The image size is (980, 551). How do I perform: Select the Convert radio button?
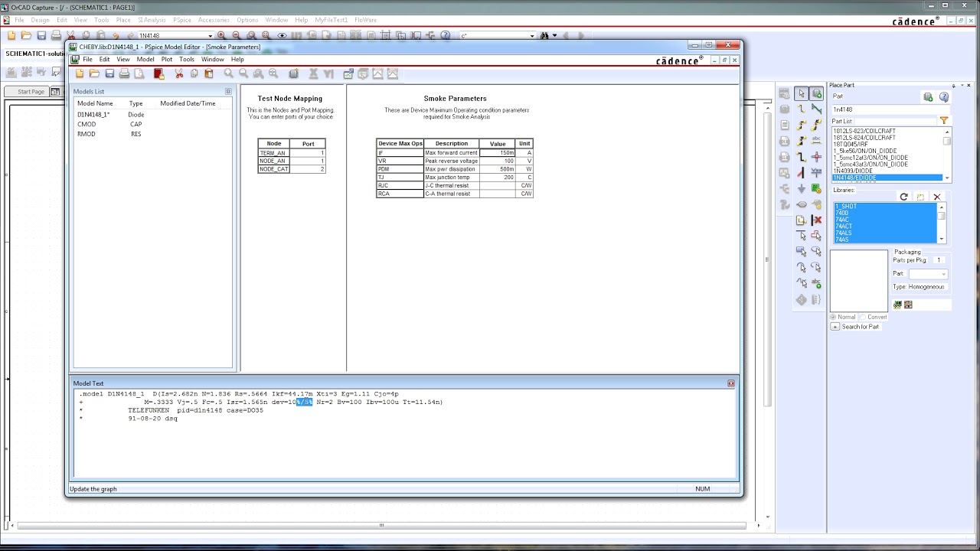click(864, 317)
